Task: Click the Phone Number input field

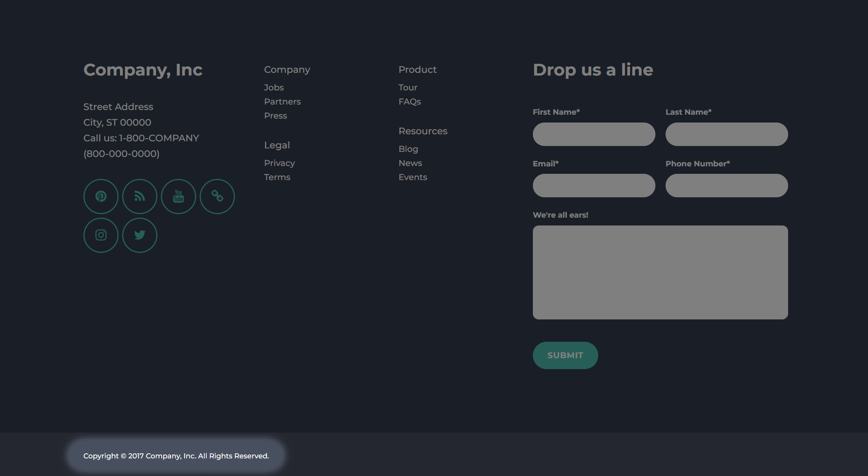Action: tap(726, 185)
